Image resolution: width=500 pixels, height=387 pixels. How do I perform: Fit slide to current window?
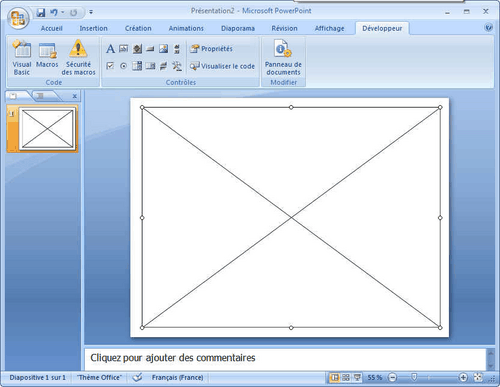(478, 377)
